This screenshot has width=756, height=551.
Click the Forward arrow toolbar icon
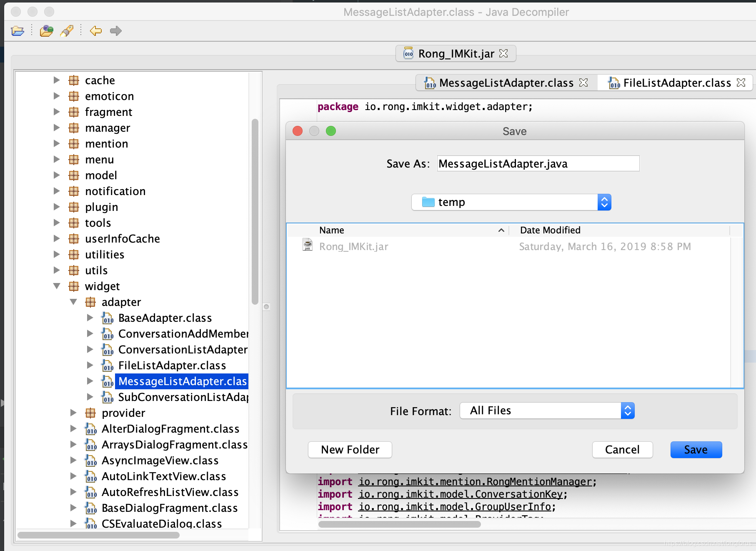coord(115,31)
